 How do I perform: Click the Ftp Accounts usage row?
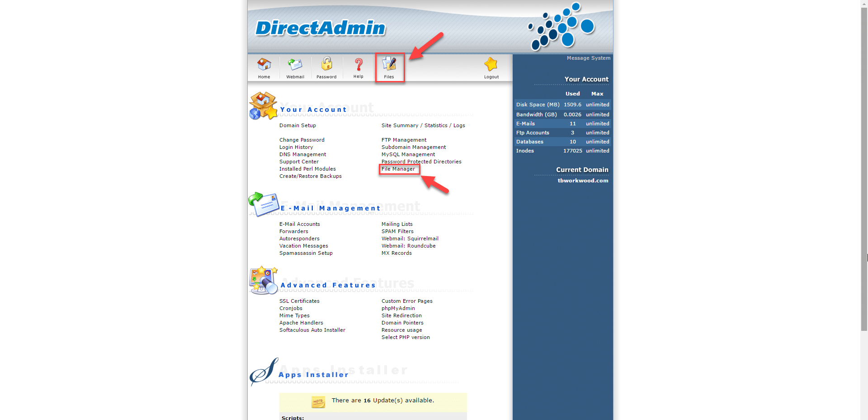pos(562,133)
